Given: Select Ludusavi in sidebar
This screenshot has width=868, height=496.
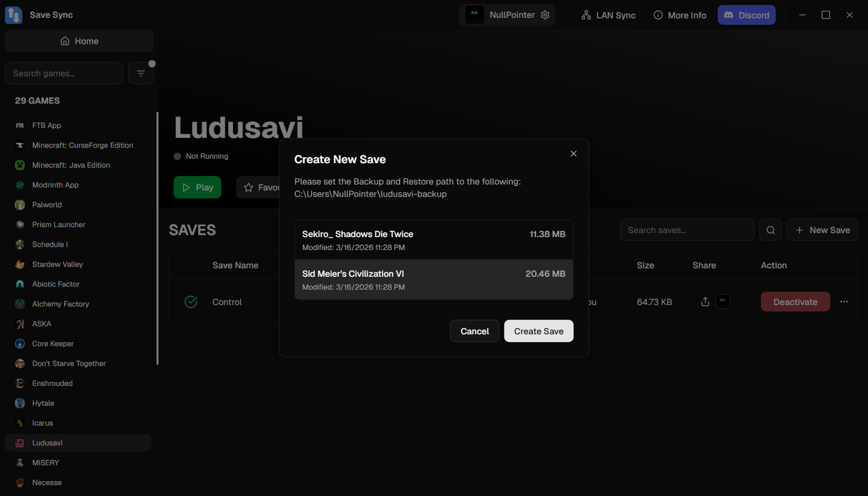Looking at the screenshot, I should (x=78, y=443).
